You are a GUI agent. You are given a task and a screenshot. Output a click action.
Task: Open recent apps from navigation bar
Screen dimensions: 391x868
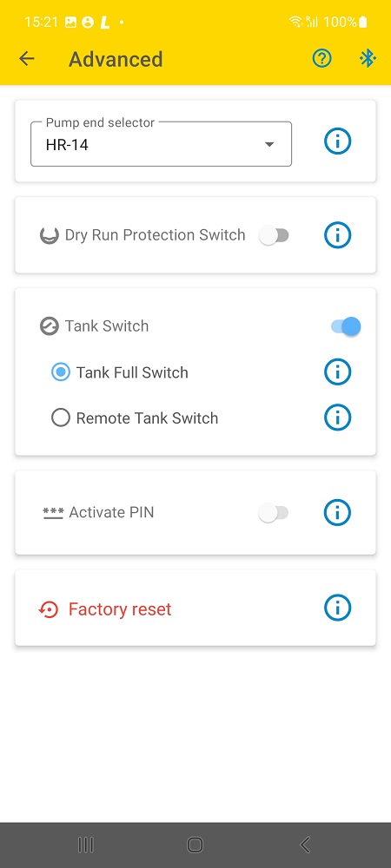86,845
